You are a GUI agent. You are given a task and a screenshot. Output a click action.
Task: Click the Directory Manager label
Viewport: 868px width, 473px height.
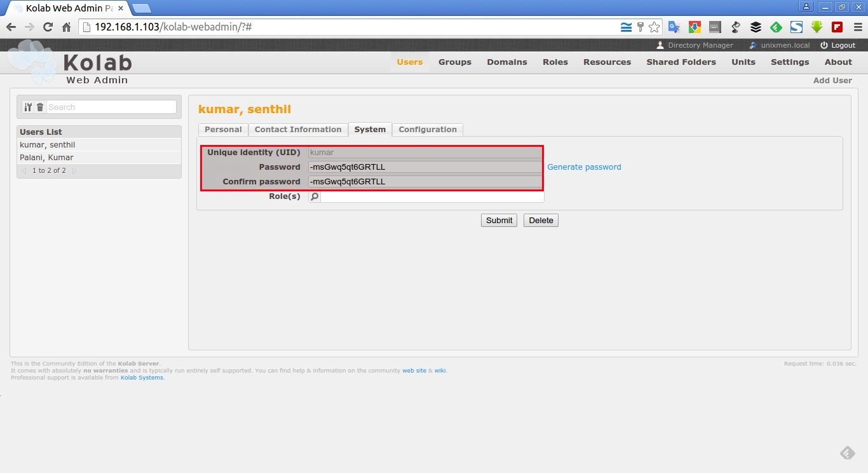click(700, 45)
